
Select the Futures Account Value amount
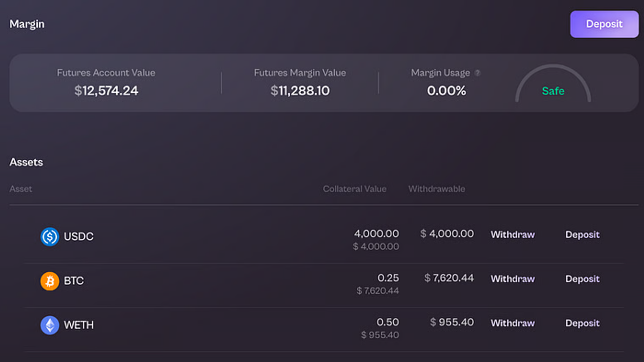106,91
